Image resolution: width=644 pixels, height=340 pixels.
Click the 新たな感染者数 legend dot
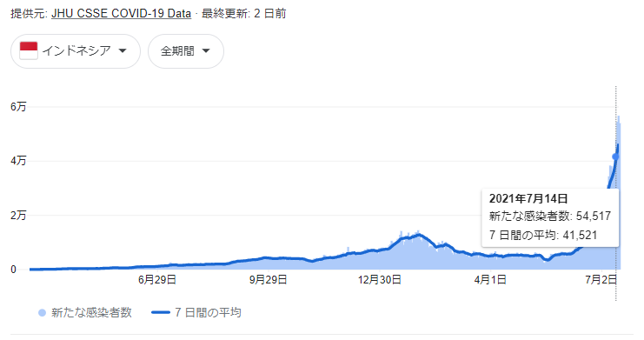pos(42,313)
